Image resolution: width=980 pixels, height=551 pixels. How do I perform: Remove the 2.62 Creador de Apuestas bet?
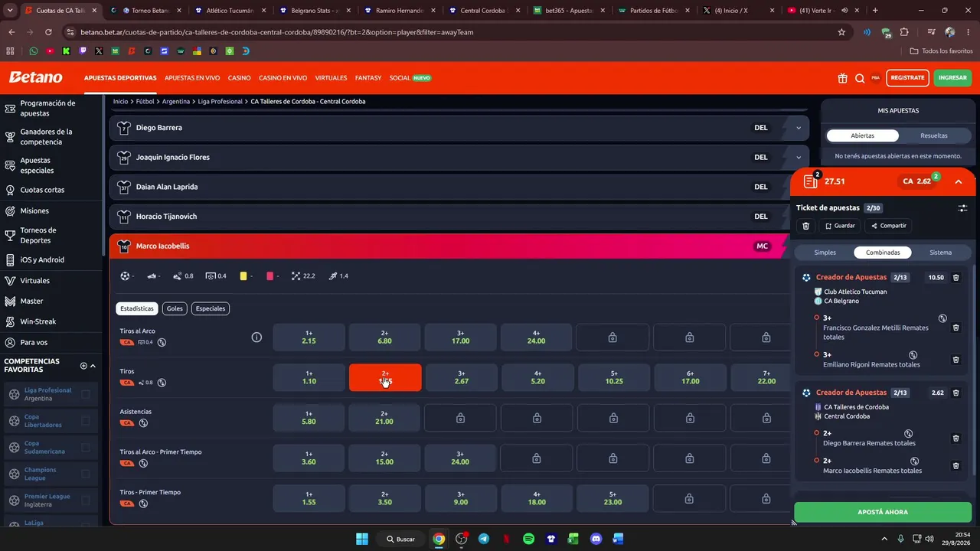(955, 393)
